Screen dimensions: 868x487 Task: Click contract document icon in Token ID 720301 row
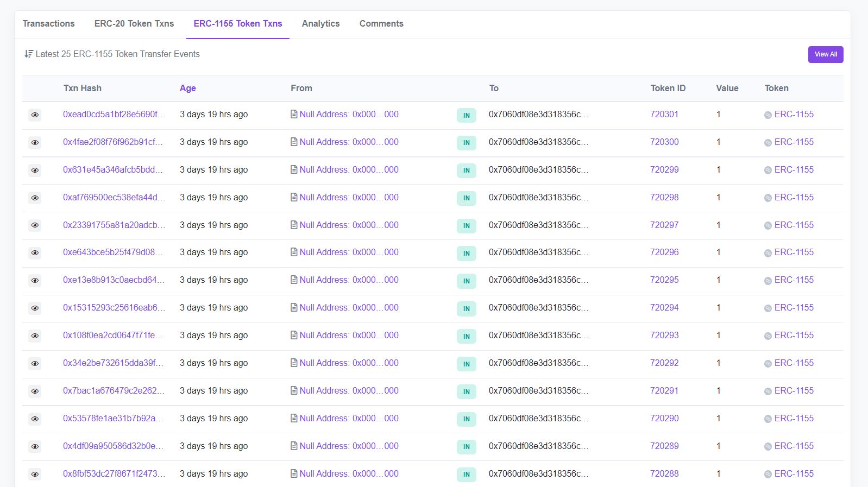pyautogui.click(x=294, y=114)
